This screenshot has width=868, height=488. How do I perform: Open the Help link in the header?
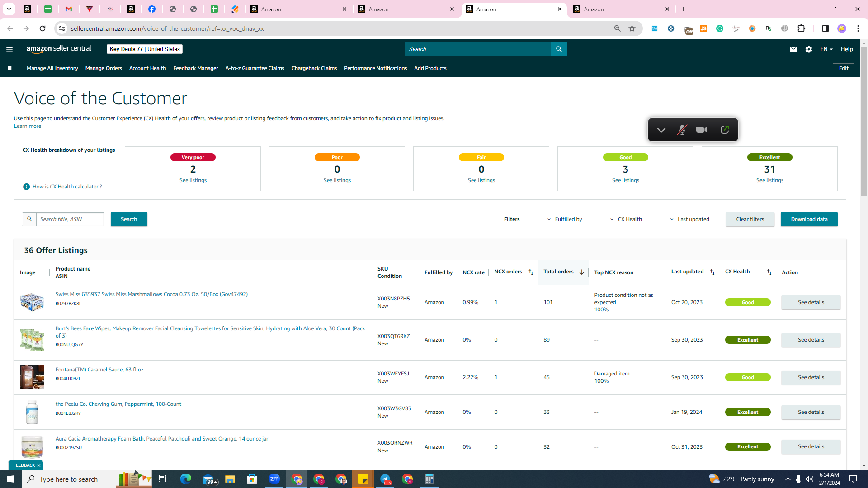[x=847, y=49]
